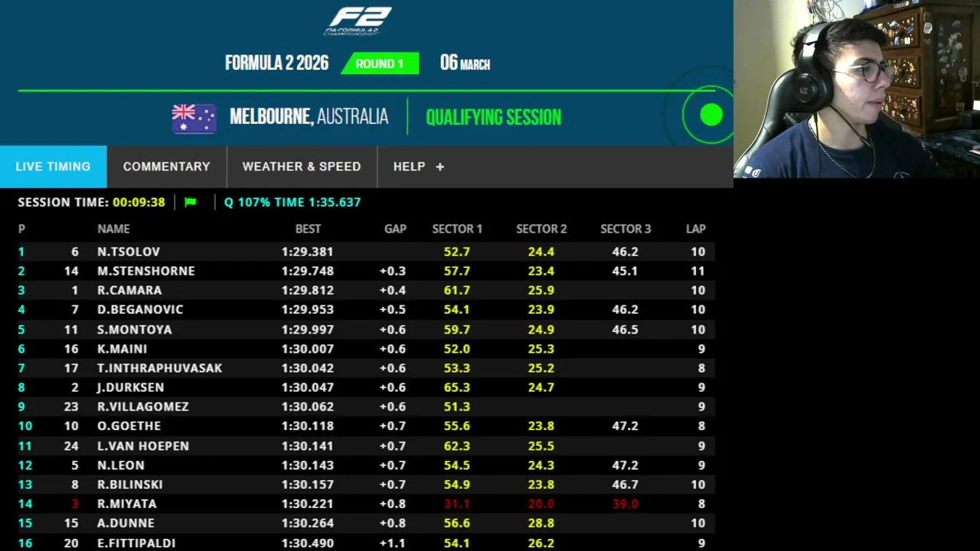
Task: Click the webcam overlay of the streamer
Action: tap(857, 89)
